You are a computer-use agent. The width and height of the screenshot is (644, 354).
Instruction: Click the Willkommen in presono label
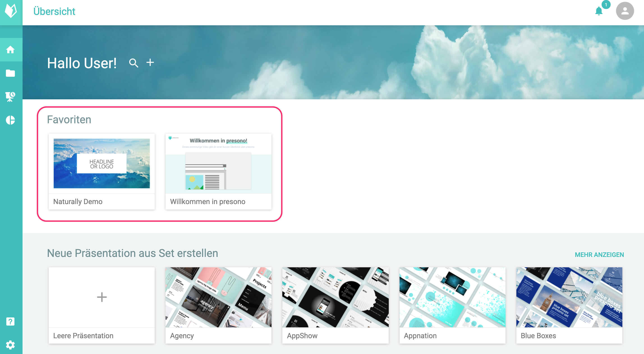207,202
